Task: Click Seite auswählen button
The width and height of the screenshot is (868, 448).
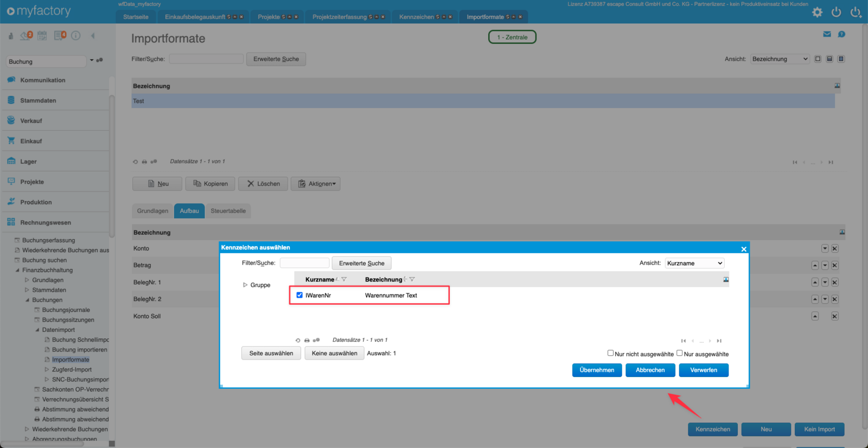Action: click(x=271, y=353)
